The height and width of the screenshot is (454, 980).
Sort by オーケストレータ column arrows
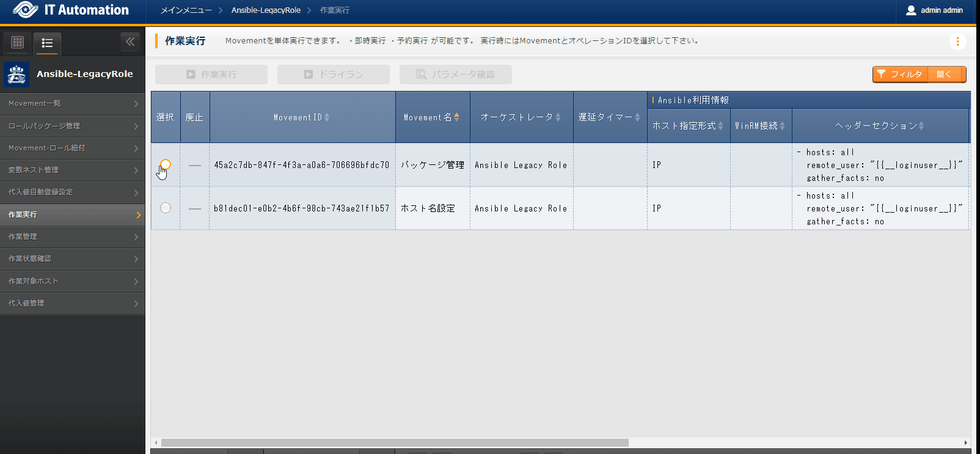(x=558, y=117)
